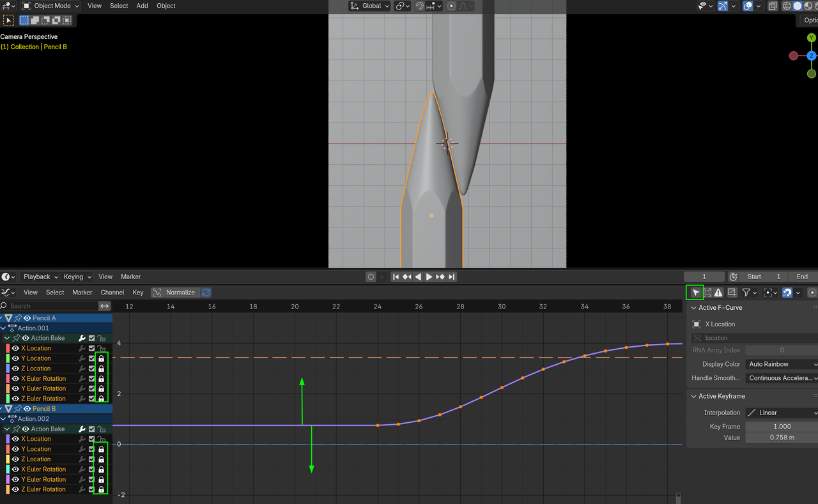Screen dimensions: 818x504
Task: Open the Keying popover in timeline
Action: pos(77,277)
